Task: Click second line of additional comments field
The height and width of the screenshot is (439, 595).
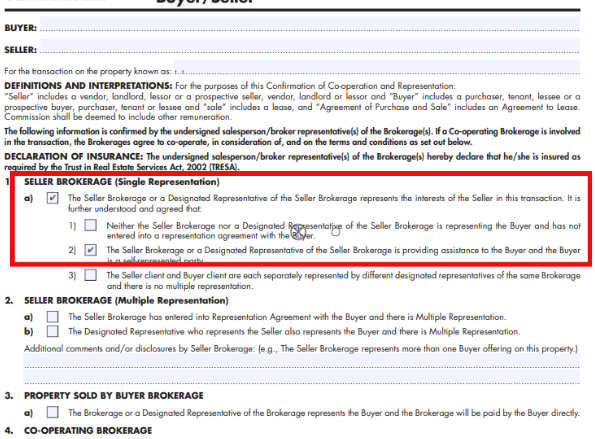Action: tap(302, 376)
